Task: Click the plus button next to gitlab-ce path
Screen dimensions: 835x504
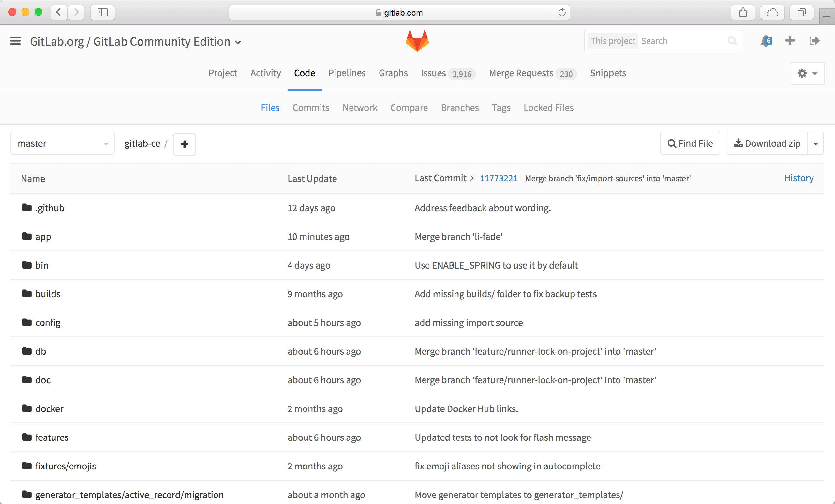Action: pyautogui.click(x=184, y=144)
